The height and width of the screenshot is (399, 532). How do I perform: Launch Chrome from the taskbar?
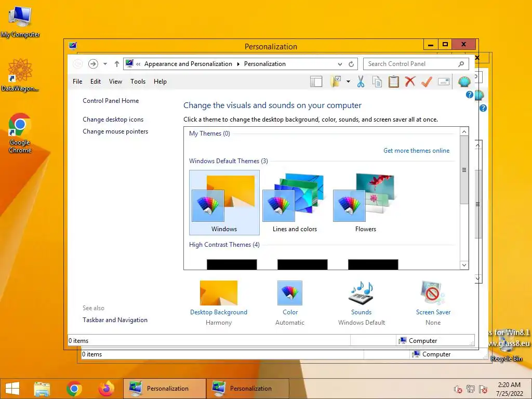click(74, 389)
